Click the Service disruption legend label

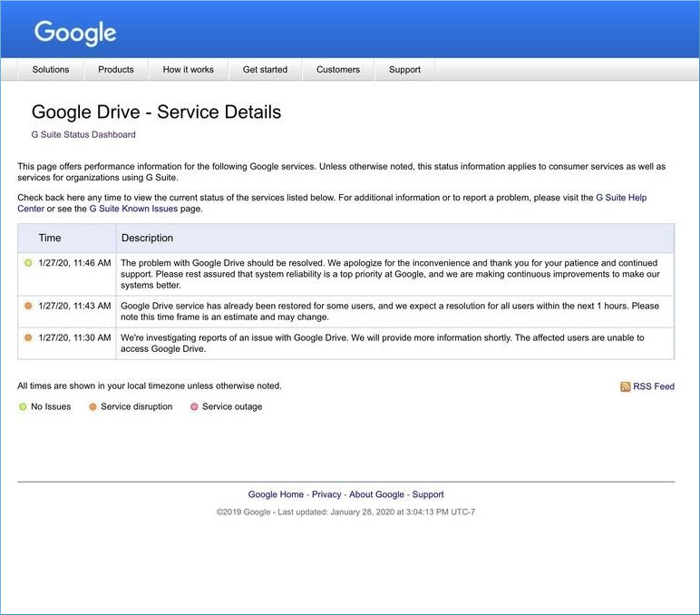coord(137,407)
